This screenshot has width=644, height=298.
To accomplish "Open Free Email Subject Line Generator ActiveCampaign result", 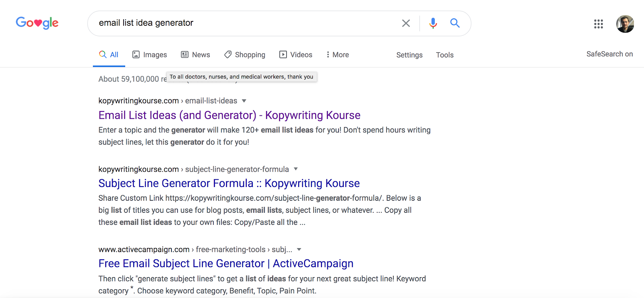I will [x=226, y=263].
